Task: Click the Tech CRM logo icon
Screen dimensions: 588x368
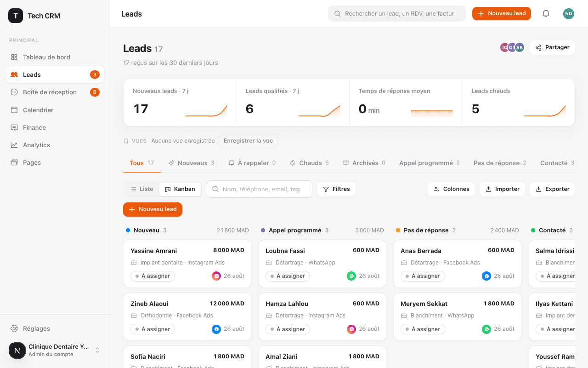Action: point(16,16)
